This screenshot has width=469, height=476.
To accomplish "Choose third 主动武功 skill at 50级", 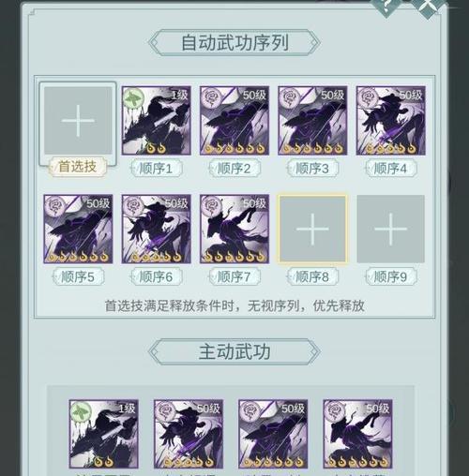I will 273,434.
